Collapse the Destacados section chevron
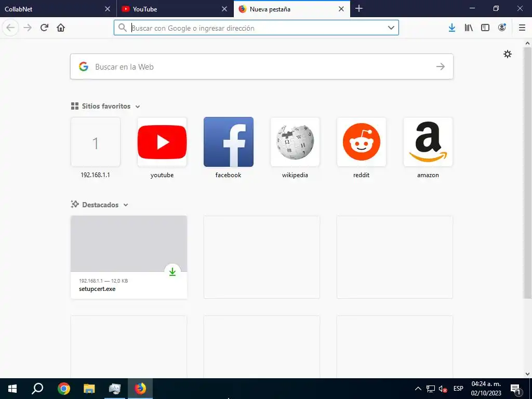Viewport: 532px width, 399px height. 126,205
